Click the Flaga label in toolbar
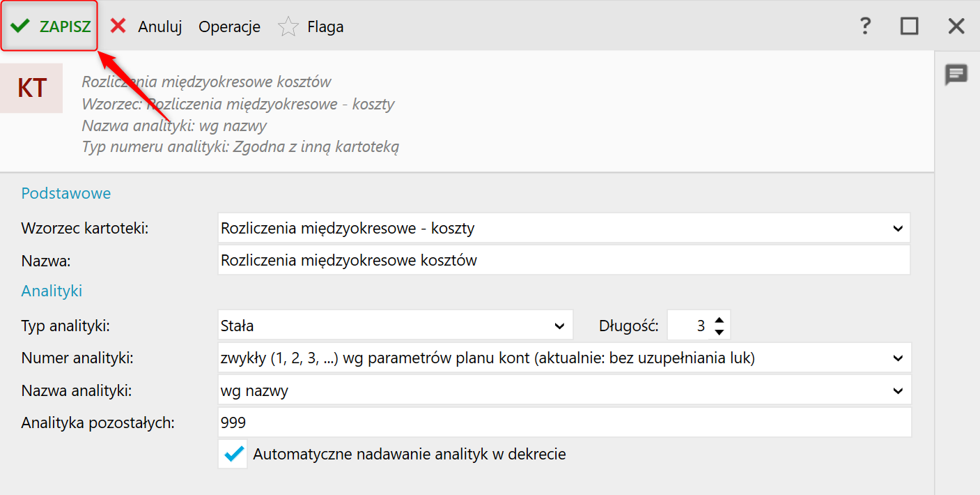This screenshot has height=495, width=980. point(325,26)
